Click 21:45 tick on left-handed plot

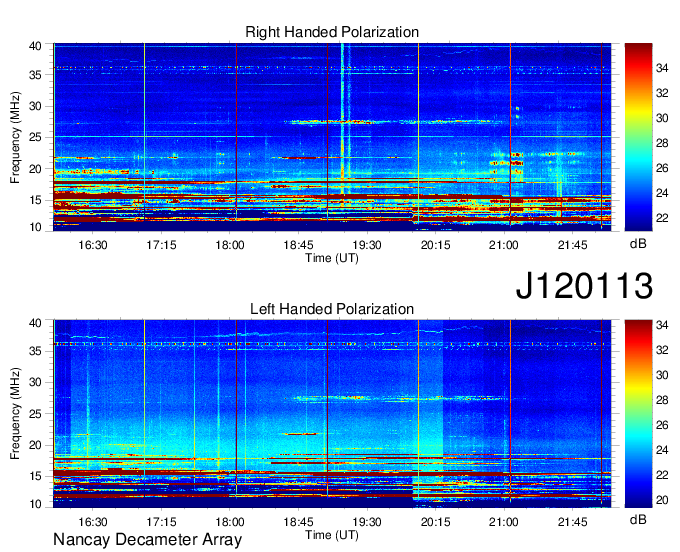tap(572, 522)
